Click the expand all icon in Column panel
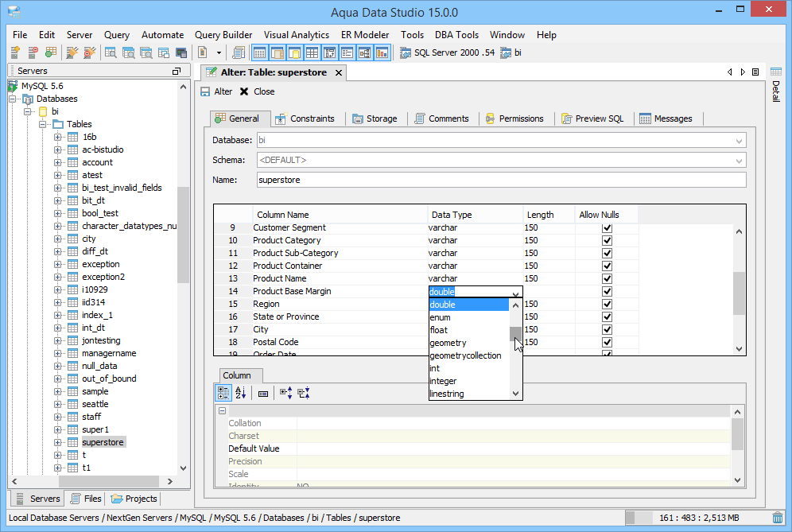 click(x=286, y=393)
